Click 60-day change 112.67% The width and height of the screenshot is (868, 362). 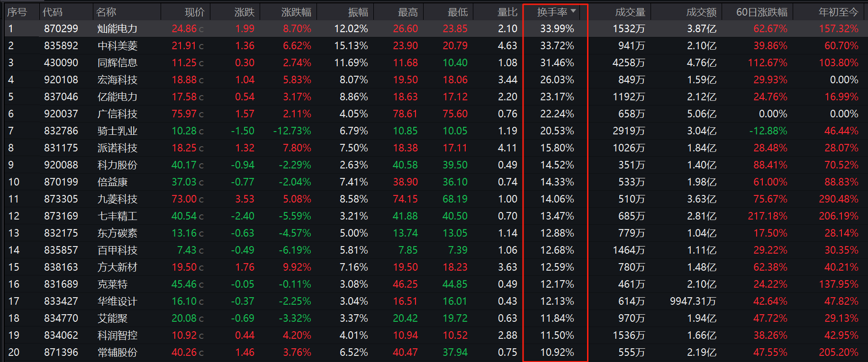point(768,62)
